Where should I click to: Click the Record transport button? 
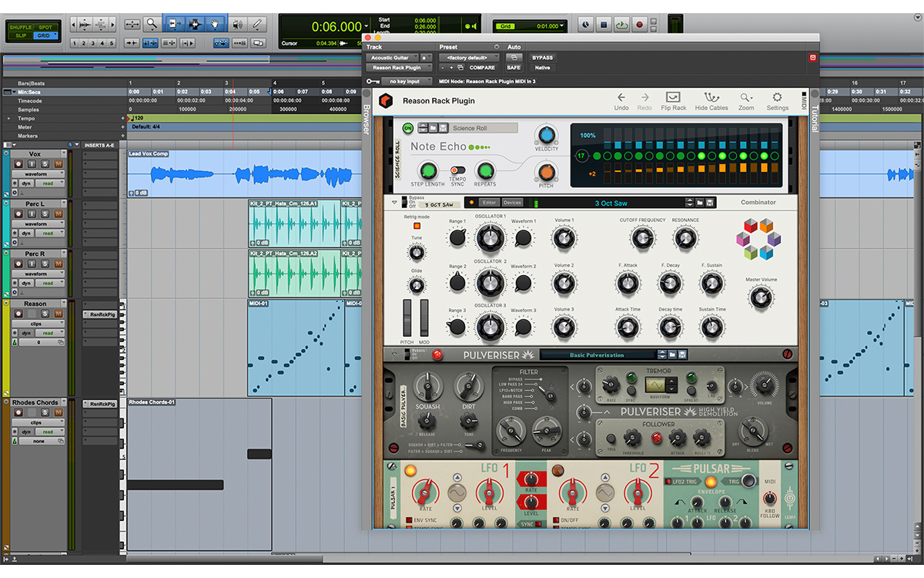639,25
